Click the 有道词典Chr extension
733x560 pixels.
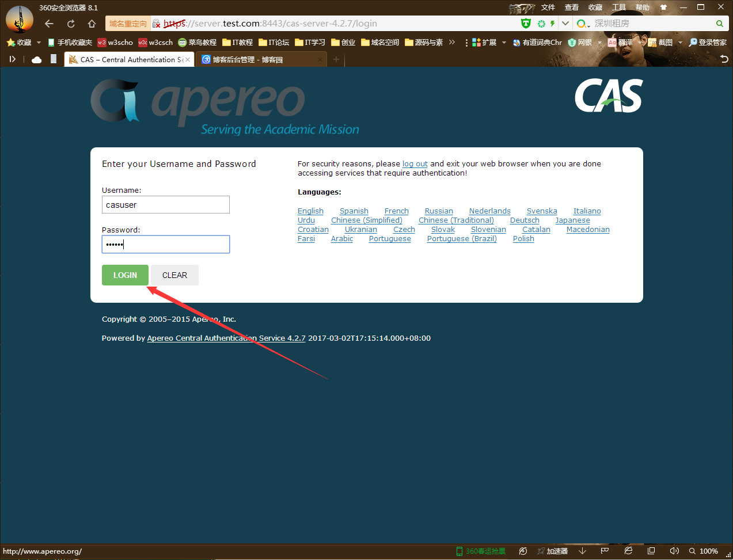(x=537, y=43)
